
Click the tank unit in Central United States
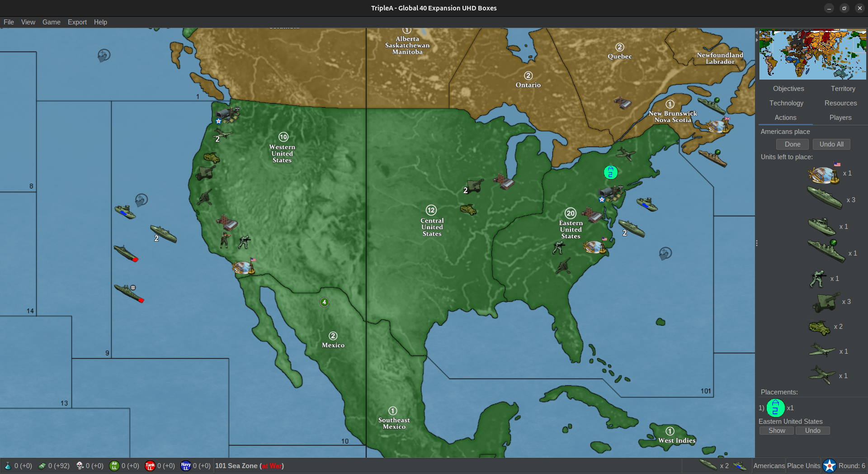point(468,209)
